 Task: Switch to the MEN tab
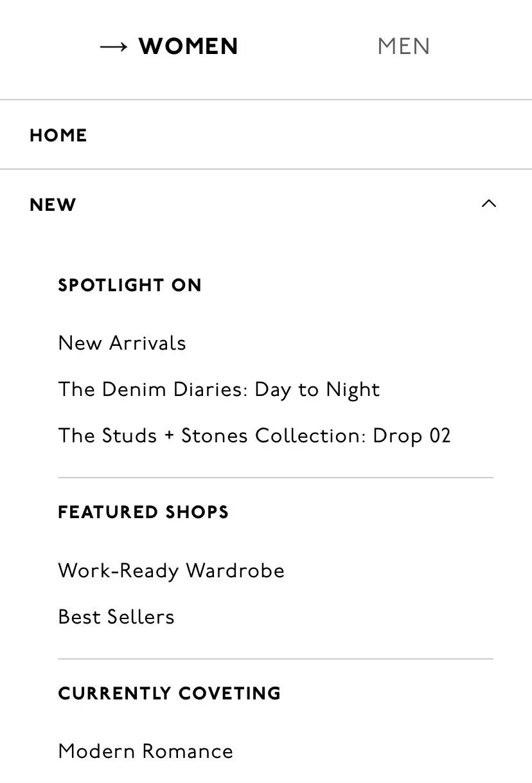[403, 47]
